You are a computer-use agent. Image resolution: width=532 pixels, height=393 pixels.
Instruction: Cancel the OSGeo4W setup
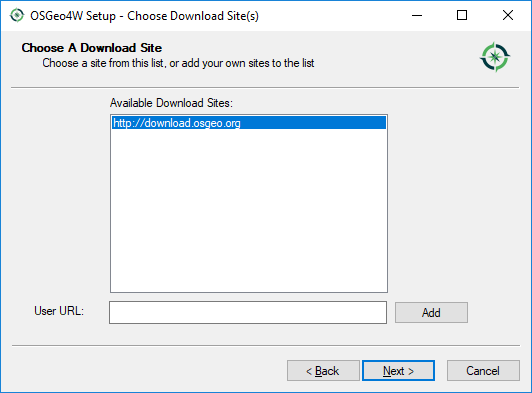pyautogui.click(x=483, y=371)
